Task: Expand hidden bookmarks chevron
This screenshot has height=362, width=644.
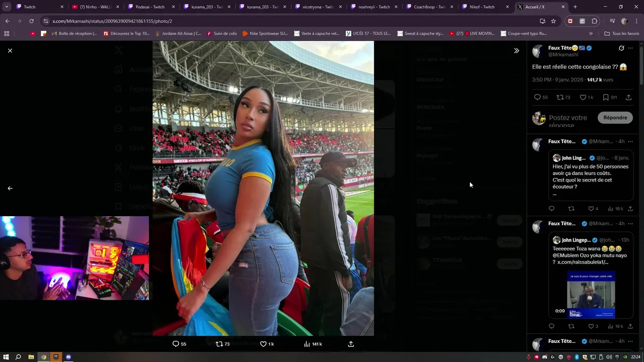Action: 591,34
